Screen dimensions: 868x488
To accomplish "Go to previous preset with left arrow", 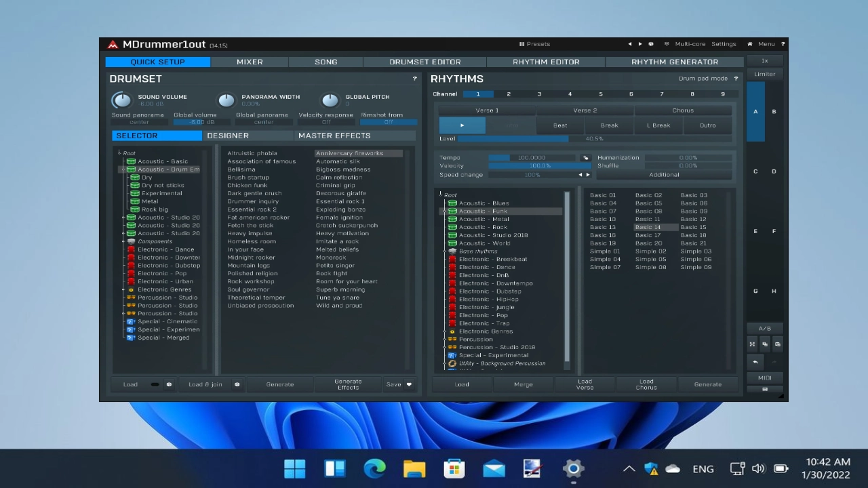I will (629, 44).
